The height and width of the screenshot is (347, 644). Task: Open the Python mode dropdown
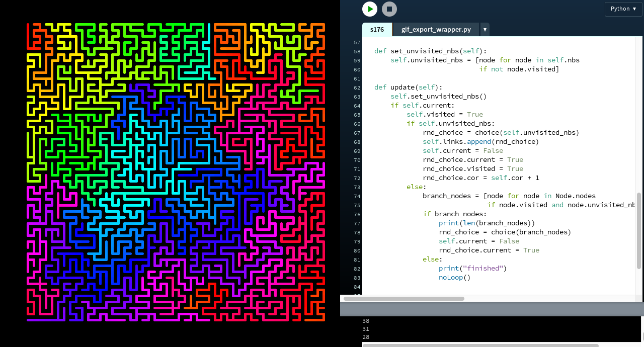[623, 9]
